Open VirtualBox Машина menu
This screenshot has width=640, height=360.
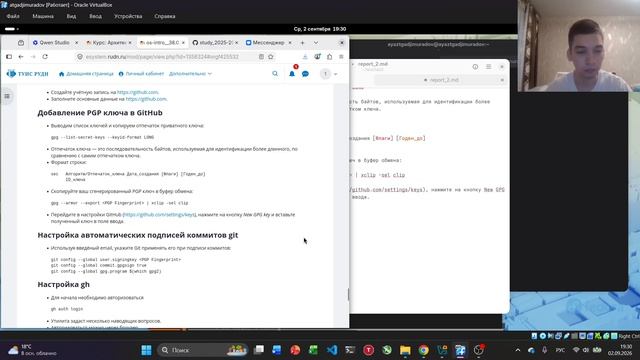coord(43,16)
